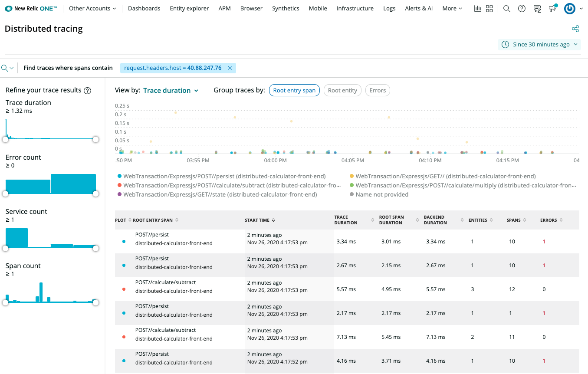The height and width of the screenshot is (374, 588).
Task: Click the New Relic ONE logo
Action: click(30, 8)
